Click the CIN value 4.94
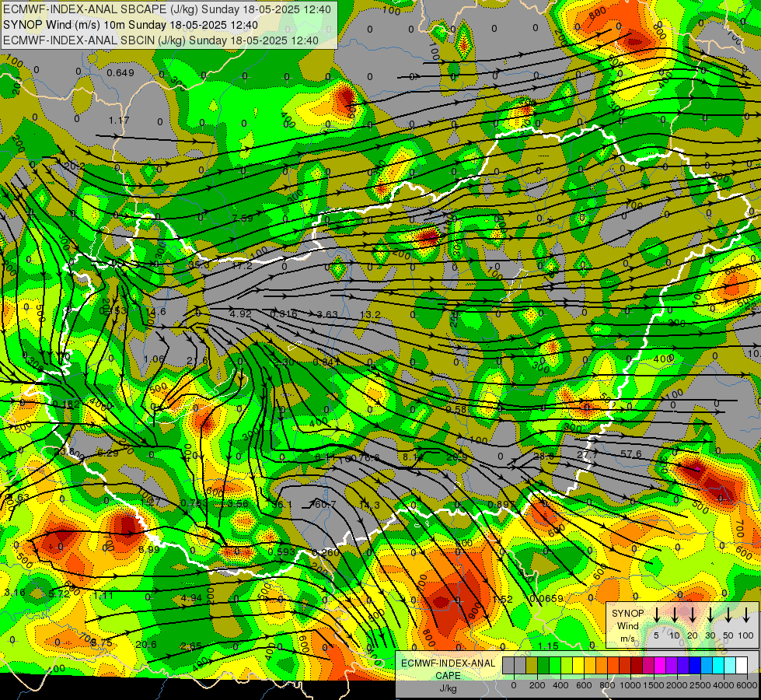 (191, 597)
